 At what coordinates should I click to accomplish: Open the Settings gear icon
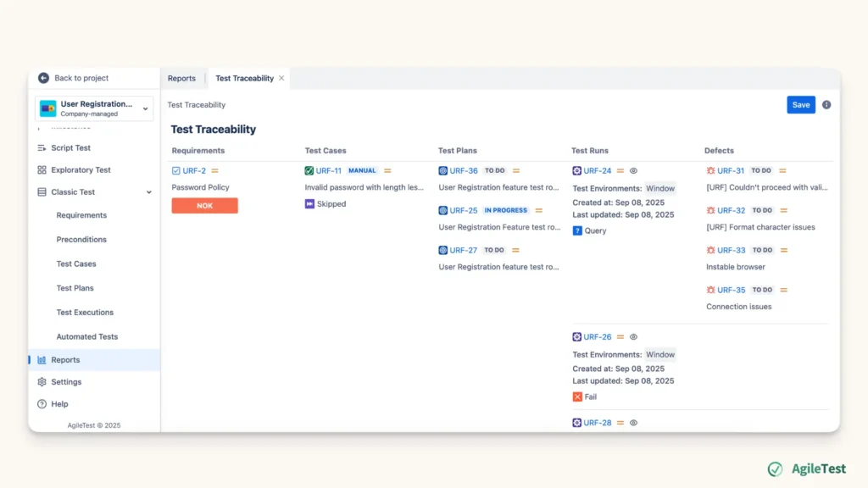42,382
